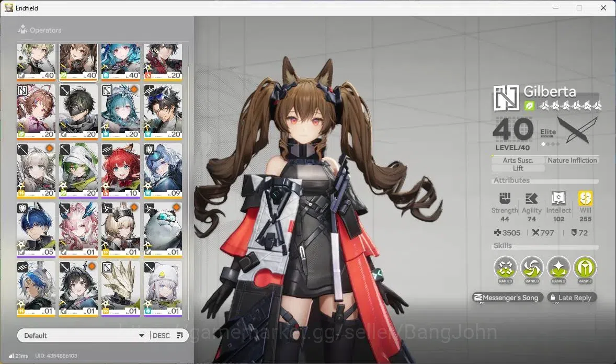Select the black-haired operator with the red scarf
Image resolution: width=616 pixels, height=364 pixels.
pos(163,62)
